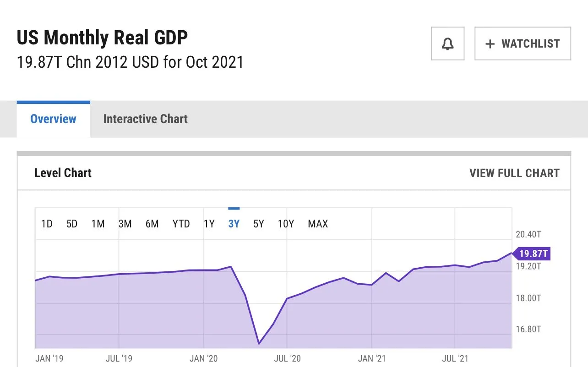
Task: Click the chart's lowest point in 2020
Action: click(x=259, y=343)
